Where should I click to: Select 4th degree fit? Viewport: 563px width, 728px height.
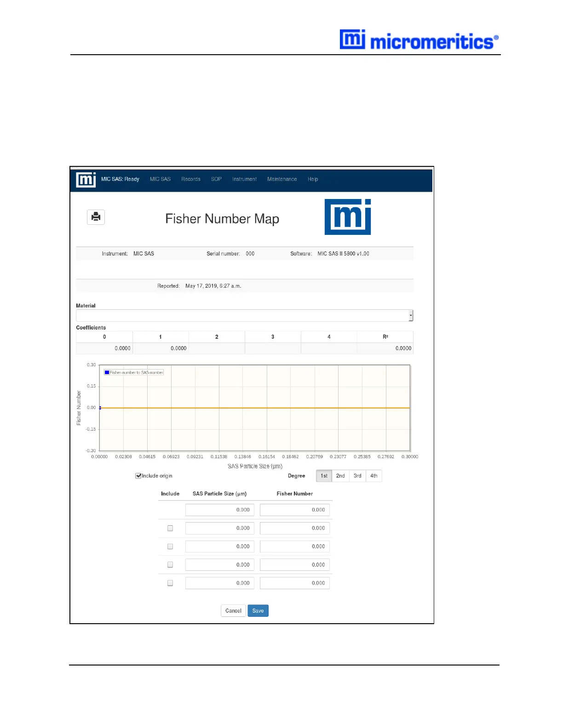(x=374, y=476)
